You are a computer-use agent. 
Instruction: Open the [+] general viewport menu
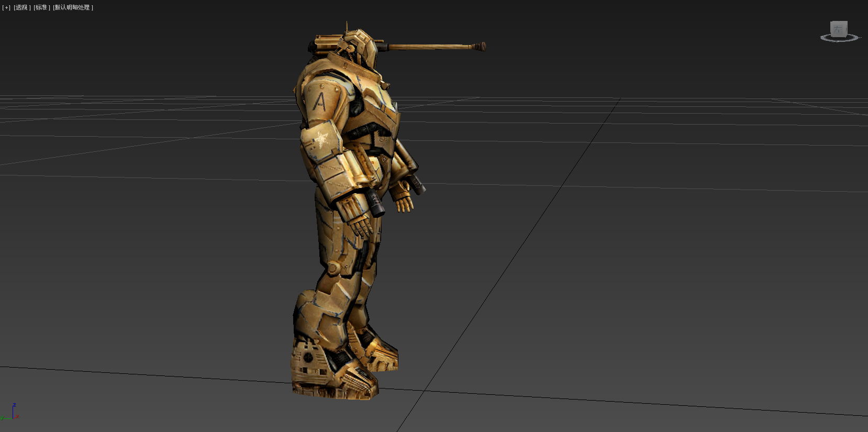(x=6, y=7)
